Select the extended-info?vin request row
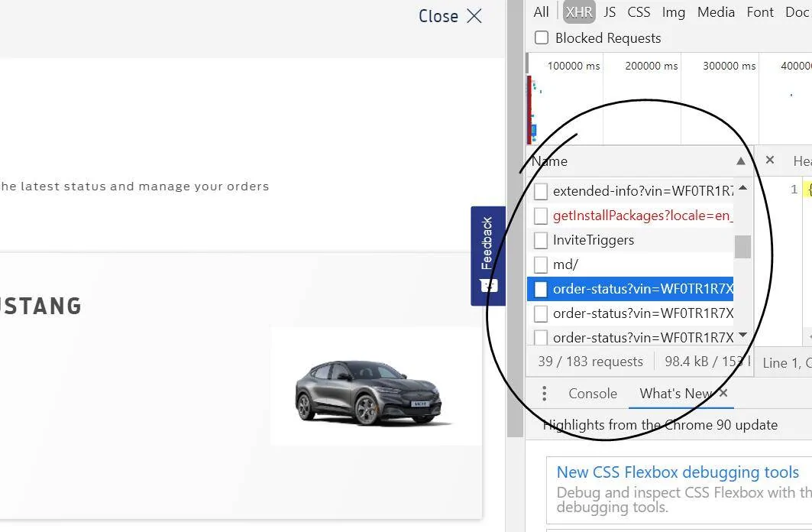Image resolution: width=812 pixels, height=532 pixels. [630, 191]
